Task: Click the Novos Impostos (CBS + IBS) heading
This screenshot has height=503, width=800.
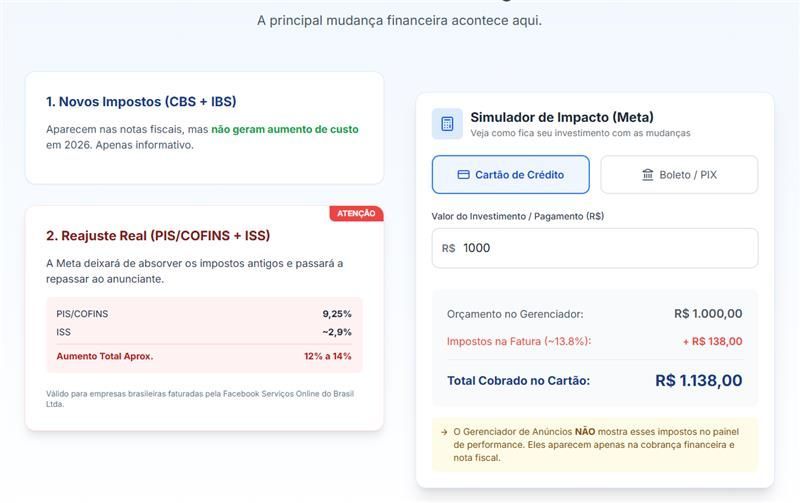Action: click(141, 101)
